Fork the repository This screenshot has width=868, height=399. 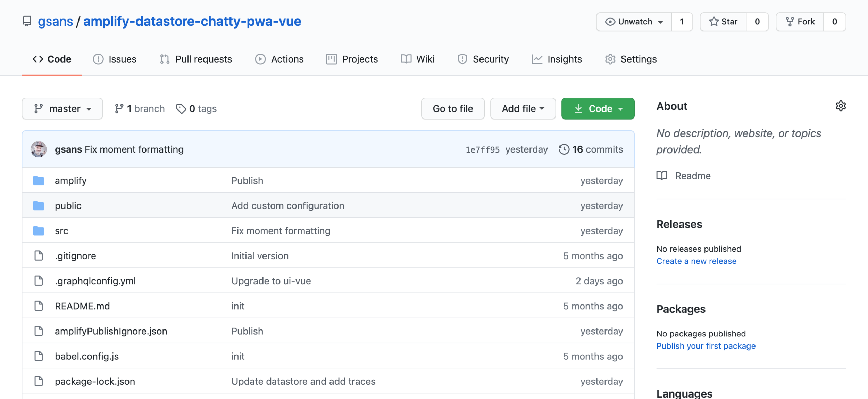tap(800, 22)
